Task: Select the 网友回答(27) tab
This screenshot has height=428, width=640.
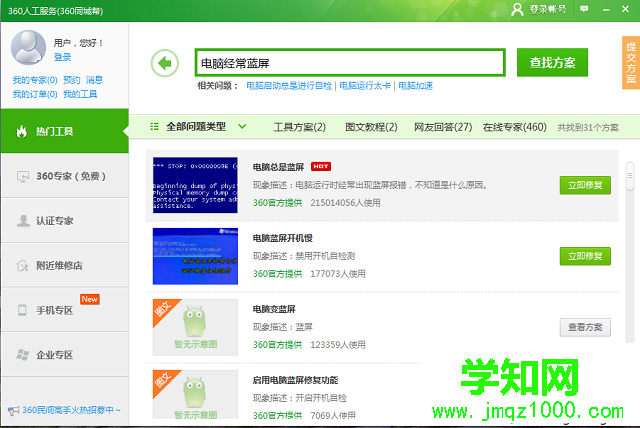Action: [x=443, y=127]
